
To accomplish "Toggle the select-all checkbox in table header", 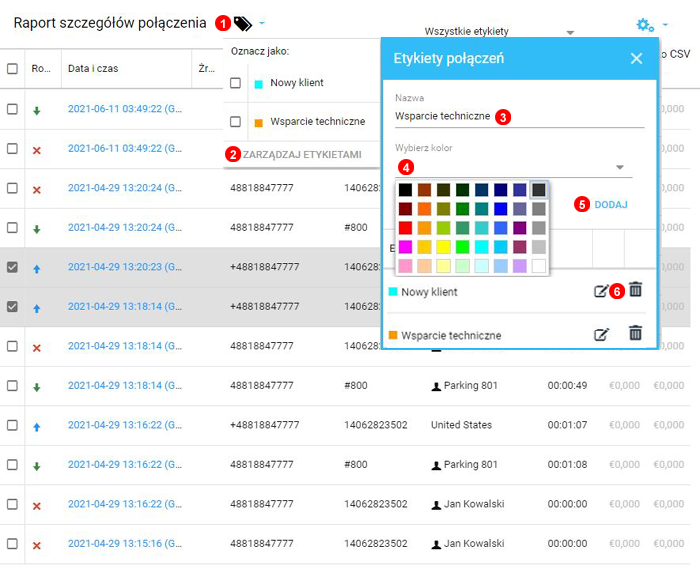I will [12, 69].
